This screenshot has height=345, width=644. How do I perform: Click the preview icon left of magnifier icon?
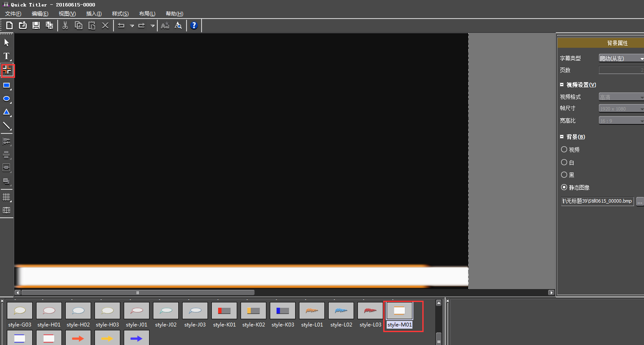(165, 25)
